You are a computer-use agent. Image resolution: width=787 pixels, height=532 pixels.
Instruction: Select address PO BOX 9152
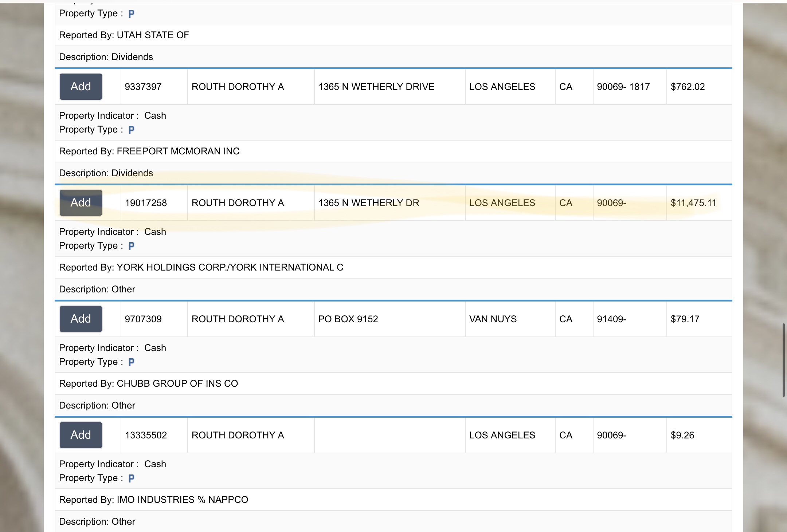(x=348, y=319)
